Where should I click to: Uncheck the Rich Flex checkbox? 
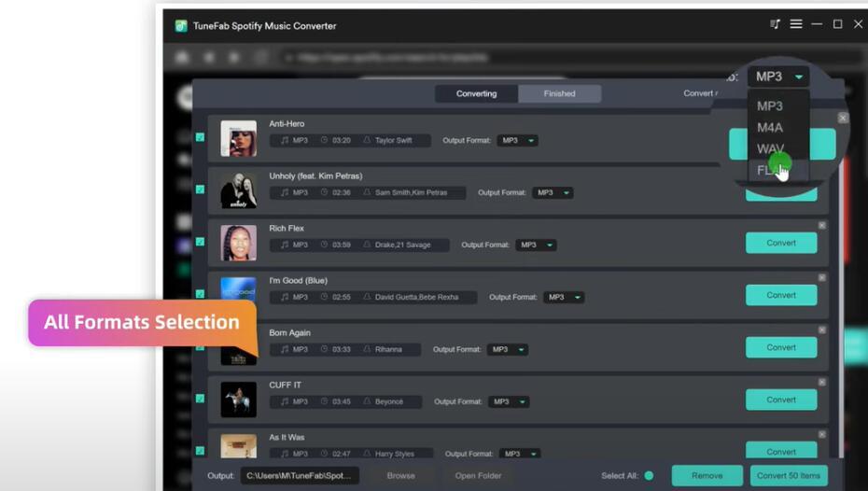click(x=201, y=242)
